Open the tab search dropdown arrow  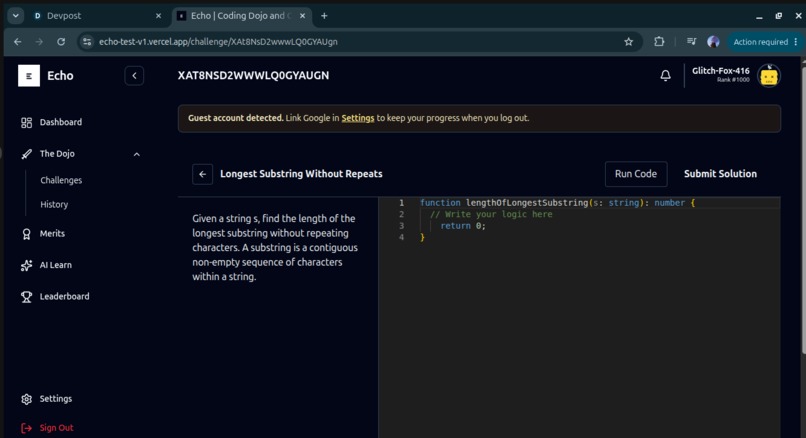(x=15, y=15)
